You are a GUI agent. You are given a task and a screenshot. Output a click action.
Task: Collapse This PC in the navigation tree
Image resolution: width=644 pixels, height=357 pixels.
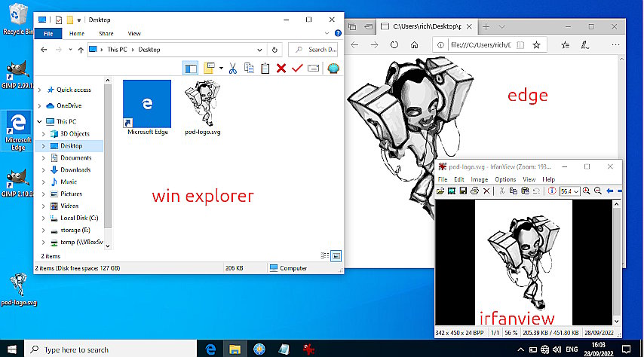point(39,121)
